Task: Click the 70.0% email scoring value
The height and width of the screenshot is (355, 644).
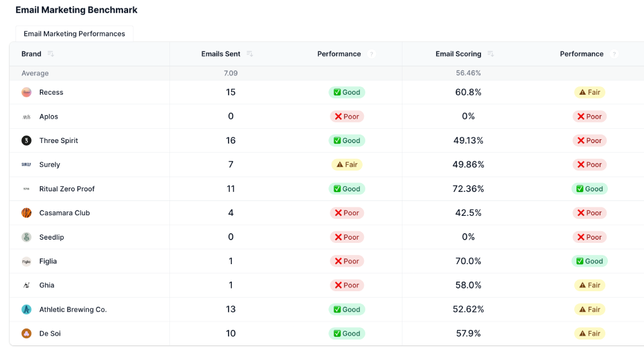Action: click(x=468, y=262)
